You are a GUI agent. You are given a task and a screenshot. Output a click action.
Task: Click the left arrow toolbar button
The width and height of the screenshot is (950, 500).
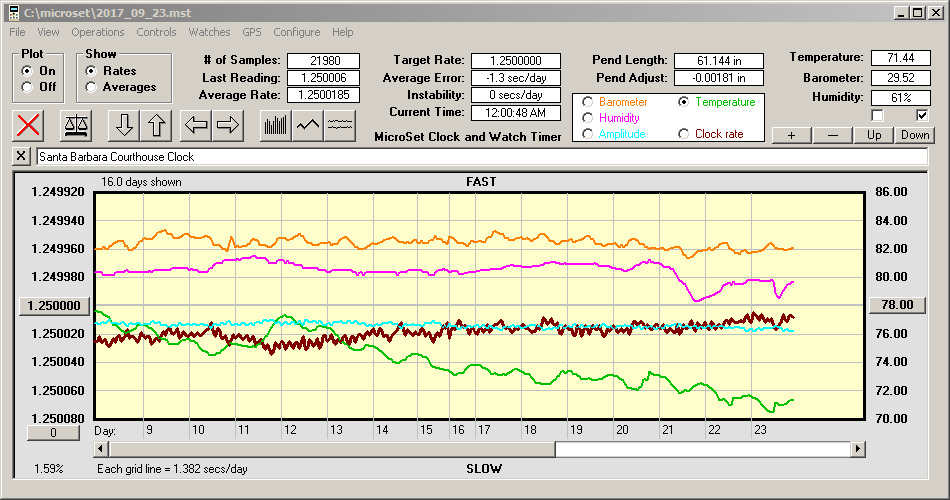196,125
